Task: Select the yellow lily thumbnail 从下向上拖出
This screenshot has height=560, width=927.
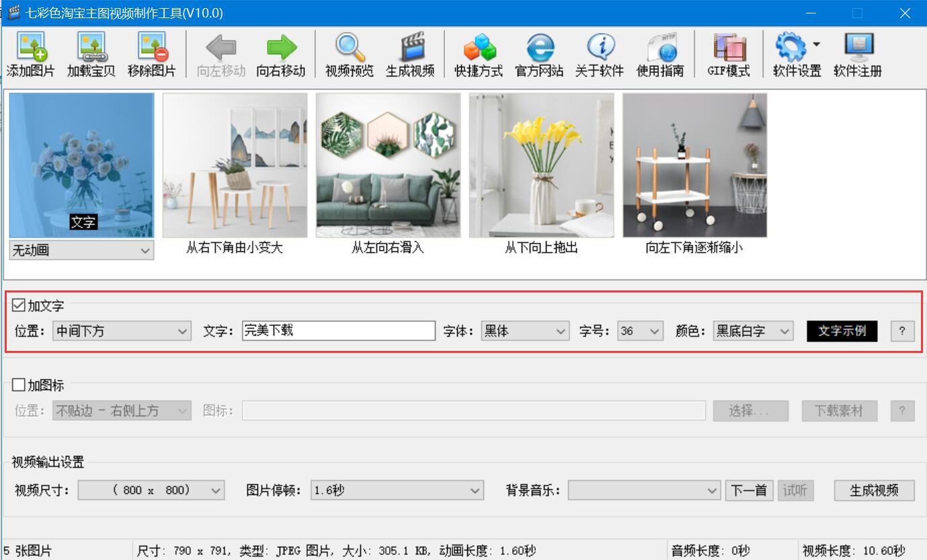Action: (541, 165)
